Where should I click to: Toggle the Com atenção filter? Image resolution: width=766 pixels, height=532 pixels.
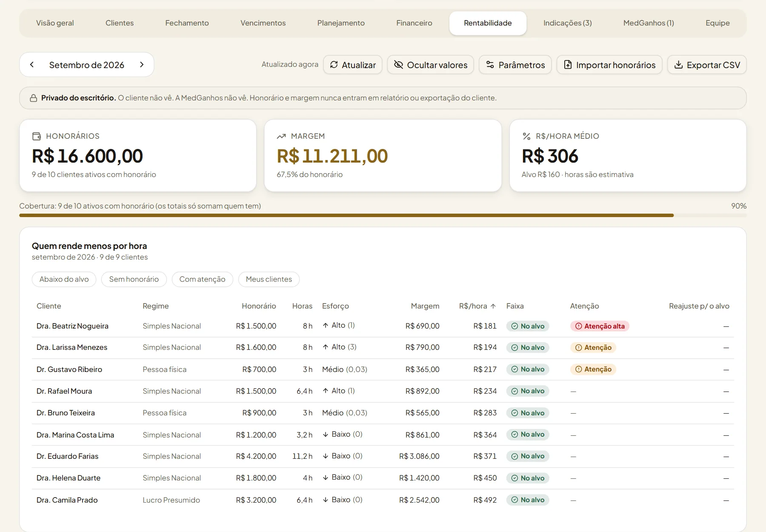tap(203, 279)
